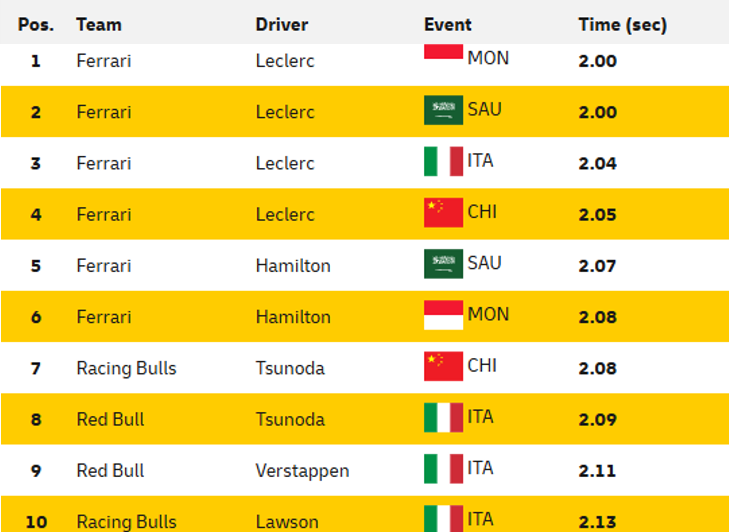Click the Verstappen driver name
This screenshot has width=729, height=532.
click(x=302, y=471)
